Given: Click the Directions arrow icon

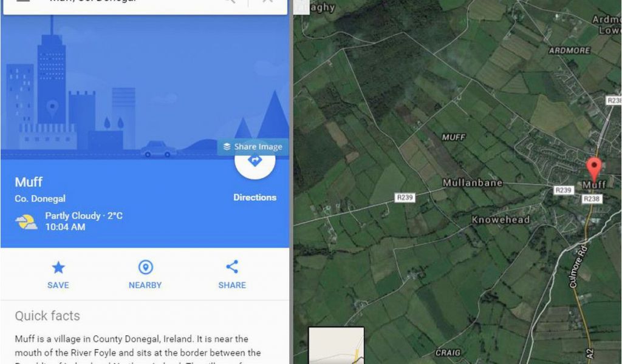Looking at the screenshot, I should coord(255,160).
